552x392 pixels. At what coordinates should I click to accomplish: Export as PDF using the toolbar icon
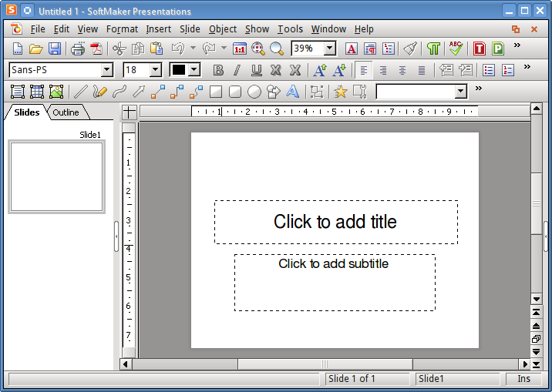click(96, 49)
